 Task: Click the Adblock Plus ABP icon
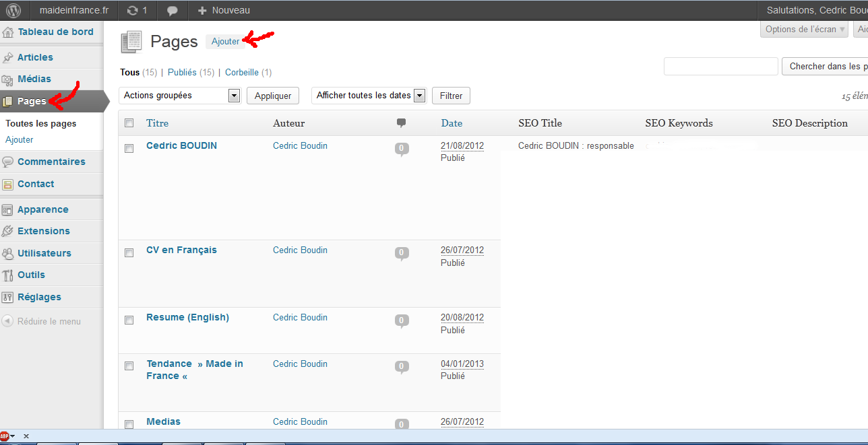[x=5, y=436]
